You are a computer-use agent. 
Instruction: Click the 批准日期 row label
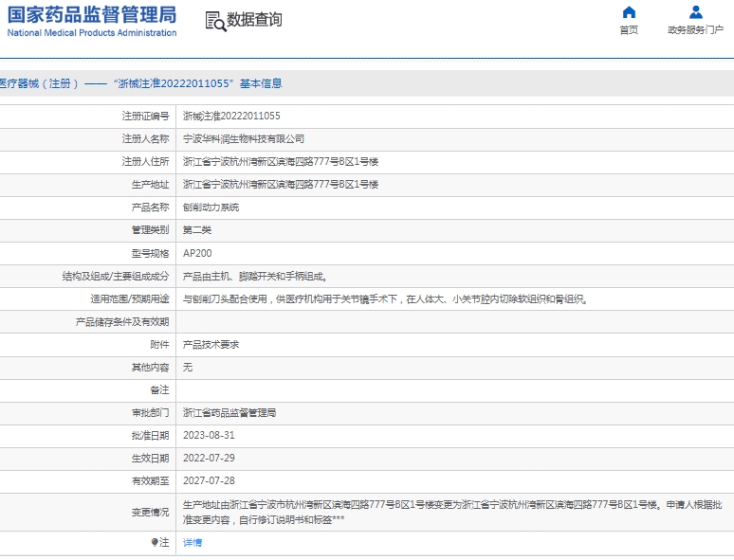tap(150, 436)
